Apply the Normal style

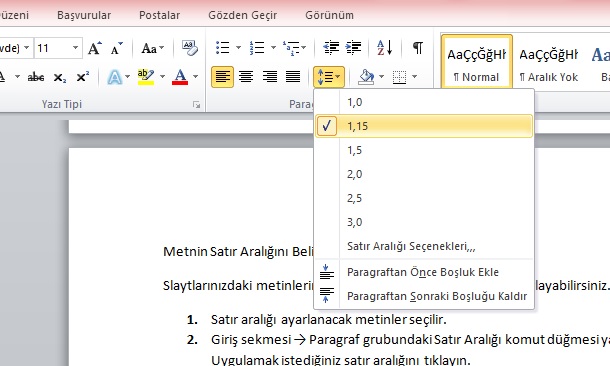pyautogui.click(x=477, y=62)
